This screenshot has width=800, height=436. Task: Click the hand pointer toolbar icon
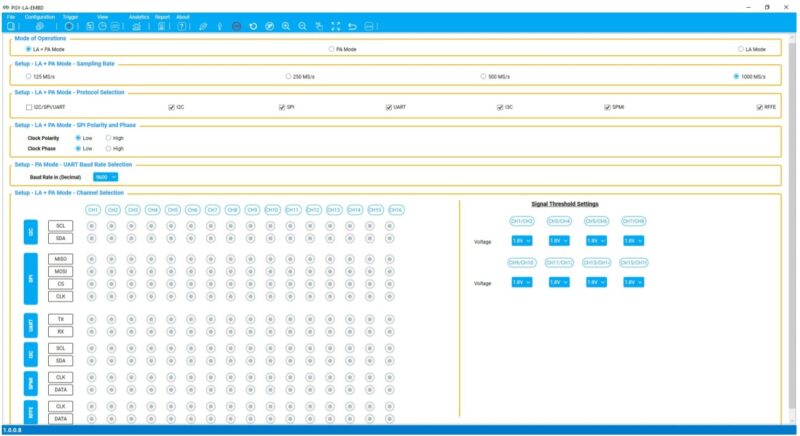tap(319, 26)
